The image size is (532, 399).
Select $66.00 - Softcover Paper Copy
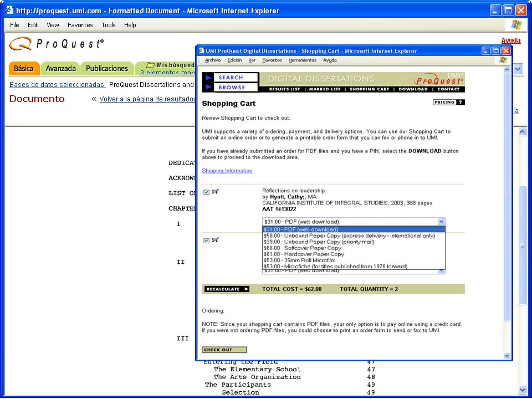(354, 248)
